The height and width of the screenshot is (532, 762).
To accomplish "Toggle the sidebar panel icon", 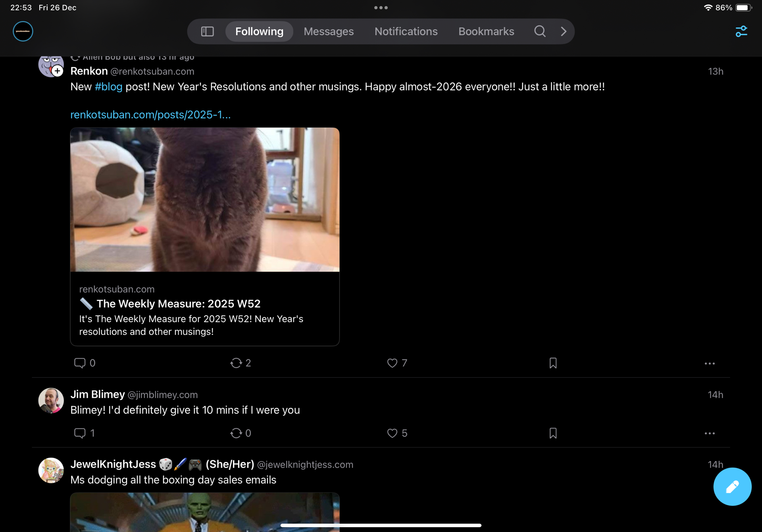I will tap(207, 31).
